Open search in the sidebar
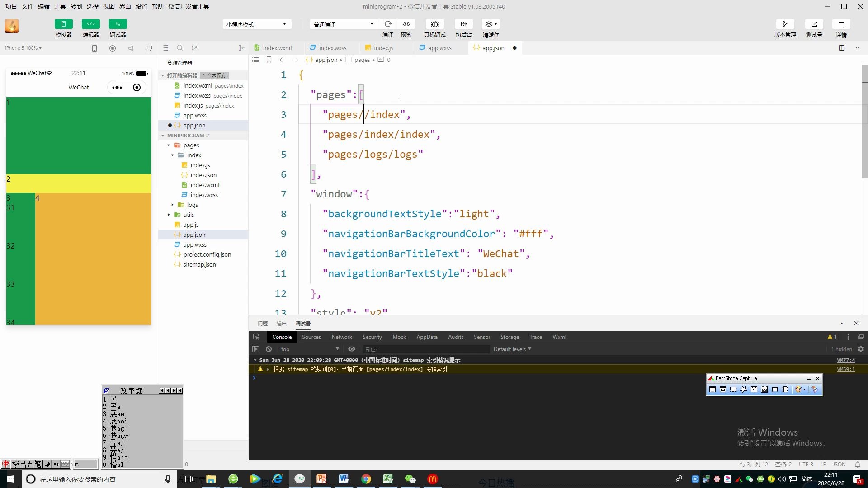 pyautogui.click(x=180, y=48)
